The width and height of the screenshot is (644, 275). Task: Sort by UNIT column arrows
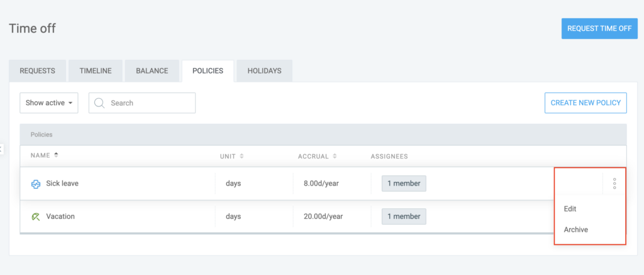241,156
